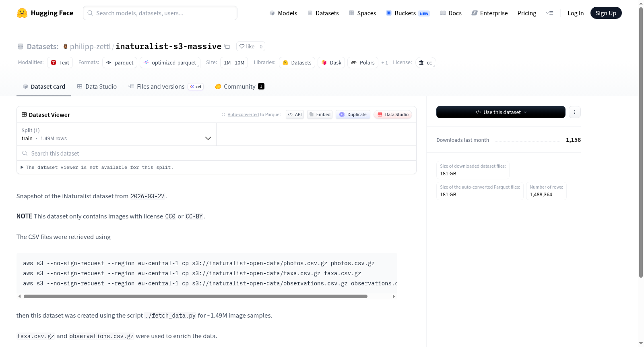Click the magnifier icon in dataset search

[x=25, y=153]
